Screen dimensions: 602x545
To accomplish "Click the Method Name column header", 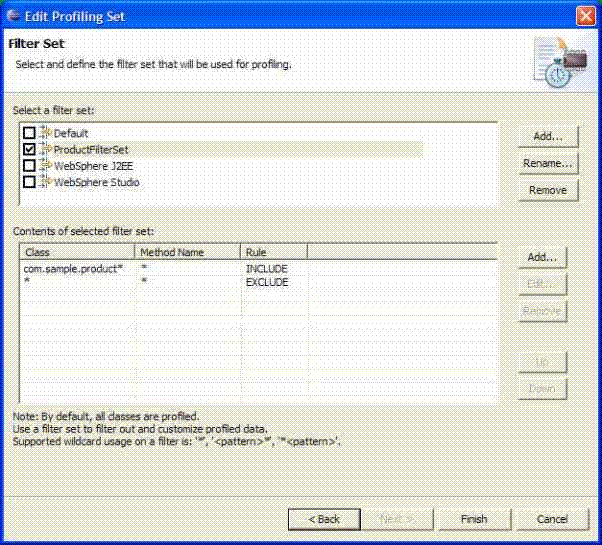I will coord(187,252).
